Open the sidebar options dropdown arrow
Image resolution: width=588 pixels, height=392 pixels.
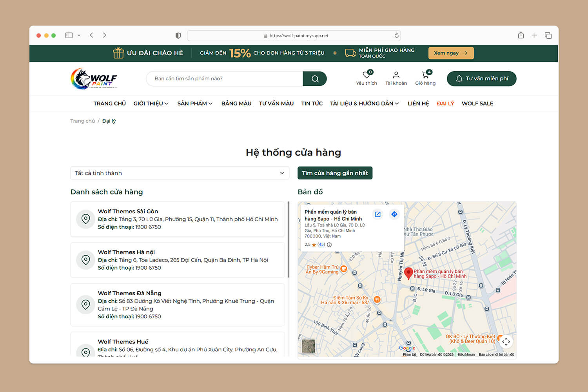pos(79,35)
